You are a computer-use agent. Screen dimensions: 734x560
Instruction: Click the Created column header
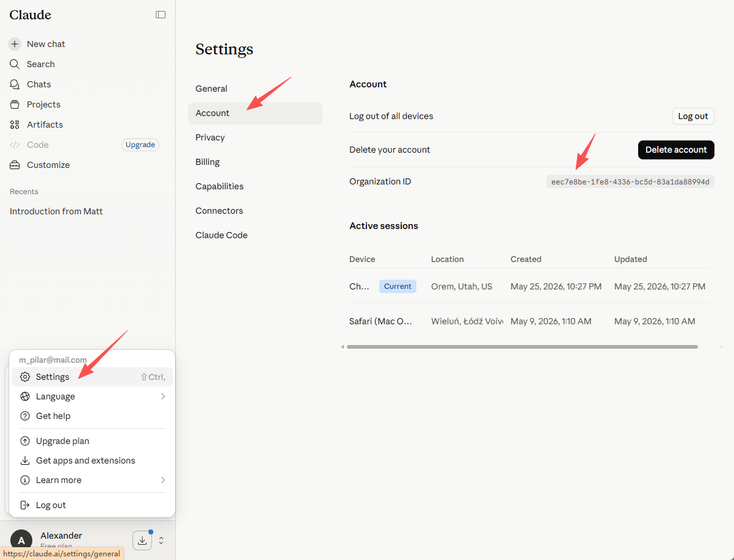coord(526,259)
